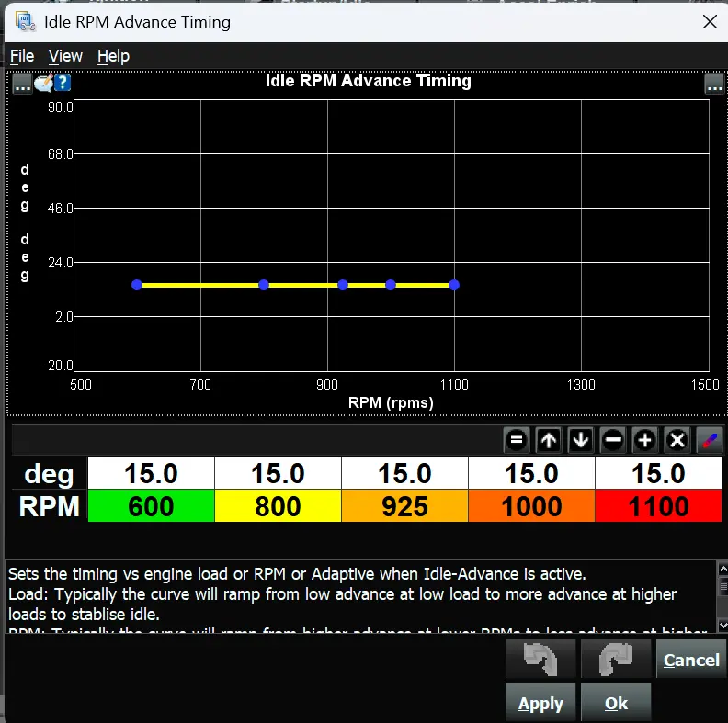Open the blue question mark help icon

click(x=63, y=83)
